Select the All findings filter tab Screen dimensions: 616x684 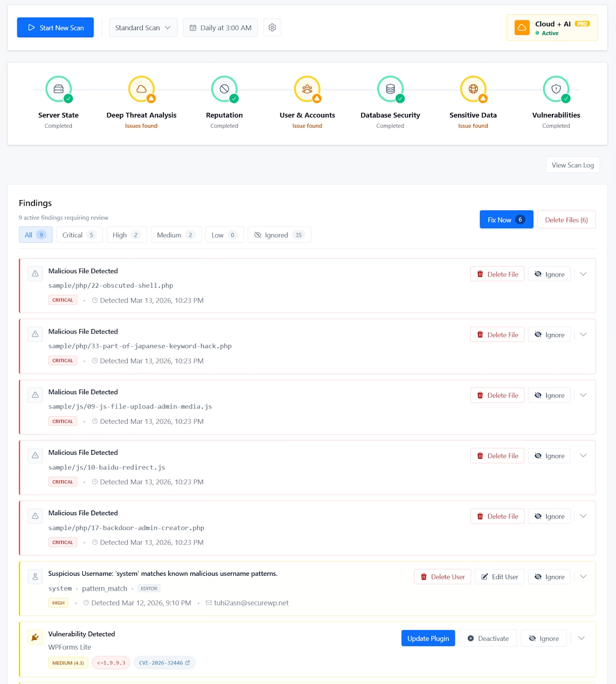(35, 235)
